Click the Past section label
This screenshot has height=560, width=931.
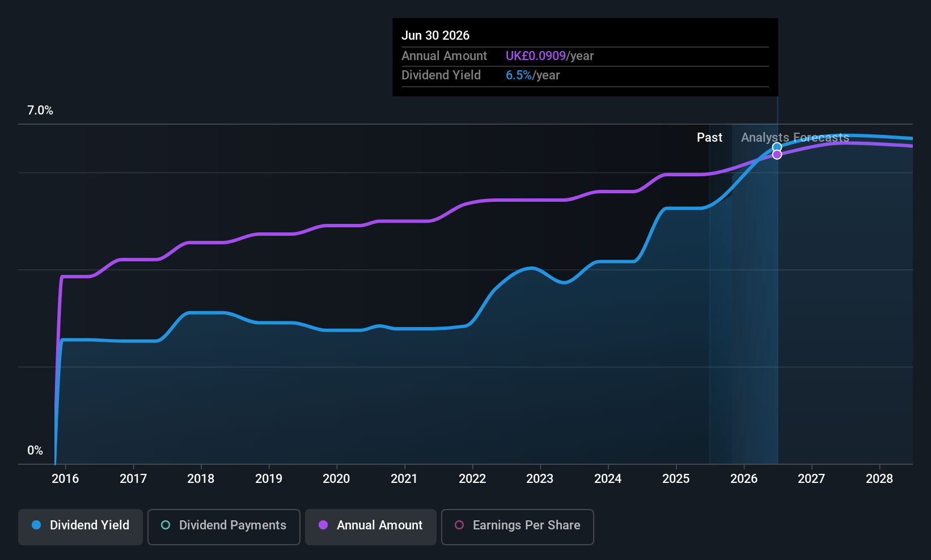[709, 138]
